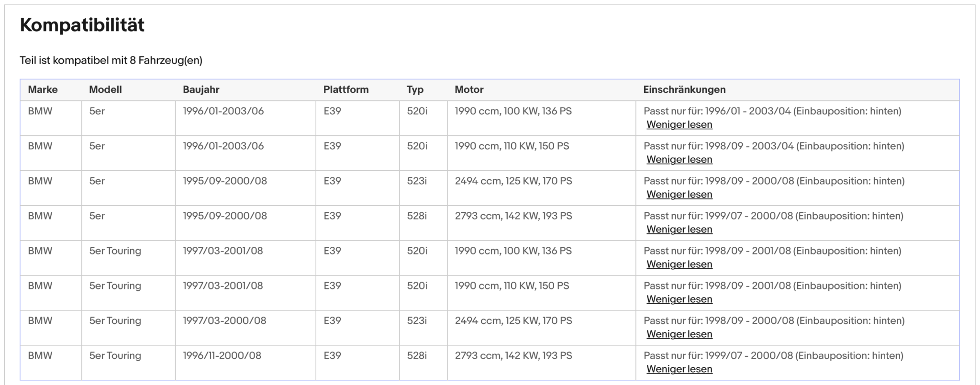Click '5er Touring' in the 1997/03-2000/08 row

pyautogui.click(x=115, y=320)
